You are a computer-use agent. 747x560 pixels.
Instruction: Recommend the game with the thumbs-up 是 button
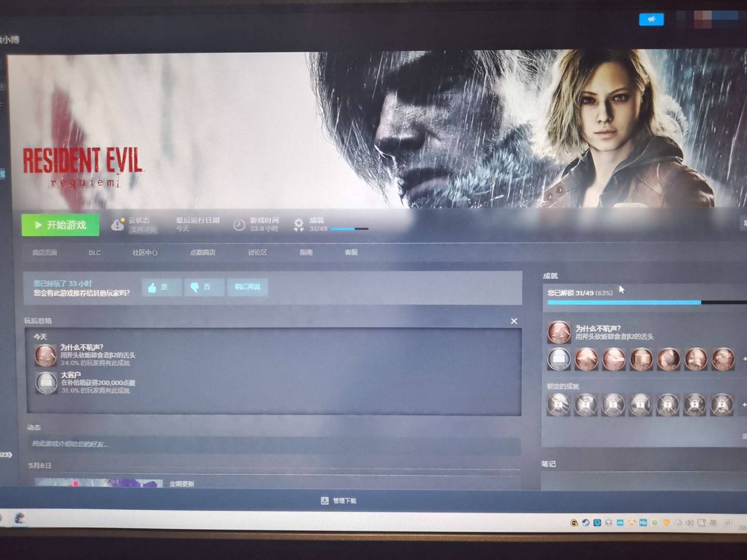[162, 287]
